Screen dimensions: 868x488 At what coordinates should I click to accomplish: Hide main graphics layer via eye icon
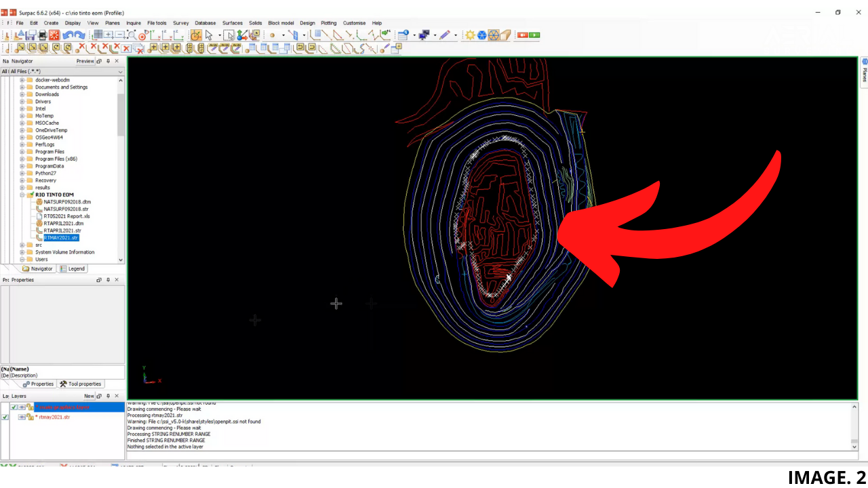coord(22,407)
